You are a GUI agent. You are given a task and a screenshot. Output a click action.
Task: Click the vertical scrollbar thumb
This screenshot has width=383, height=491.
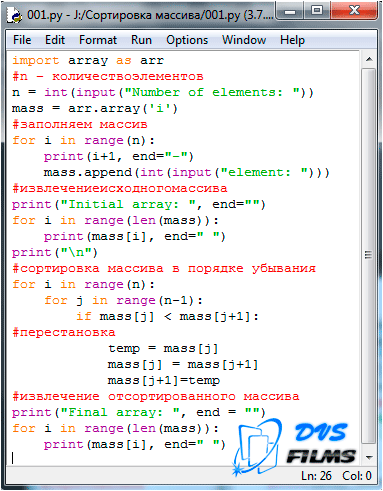[369, 256]
